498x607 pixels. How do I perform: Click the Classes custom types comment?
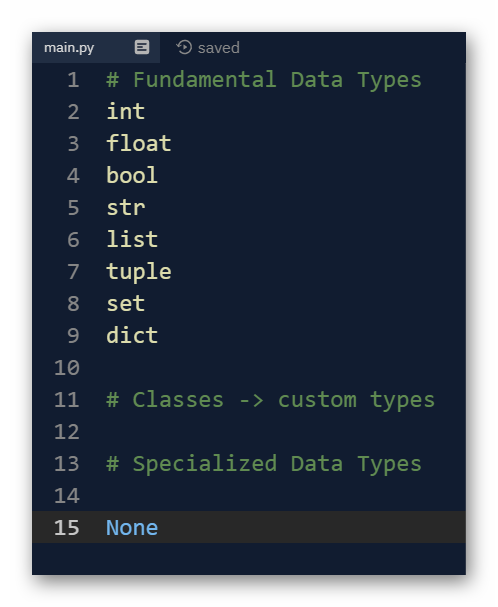click(x=270, y=400)
